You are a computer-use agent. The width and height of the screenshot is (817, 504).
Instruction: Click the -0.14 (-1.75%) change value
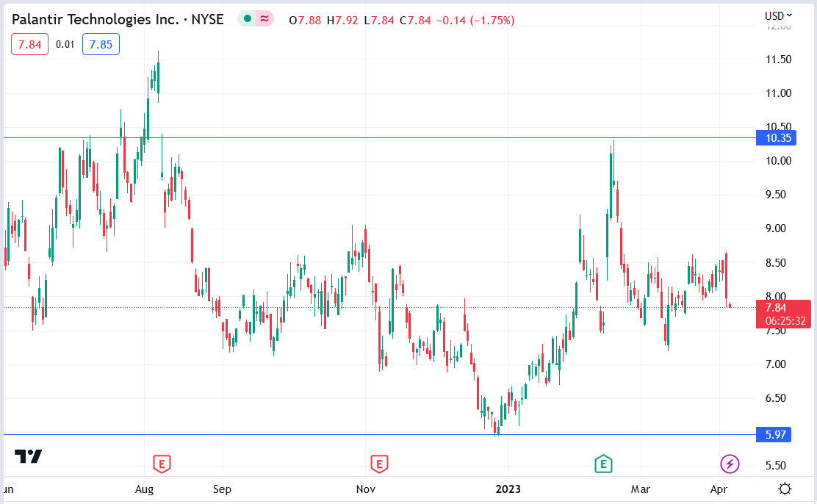point(475,21)
